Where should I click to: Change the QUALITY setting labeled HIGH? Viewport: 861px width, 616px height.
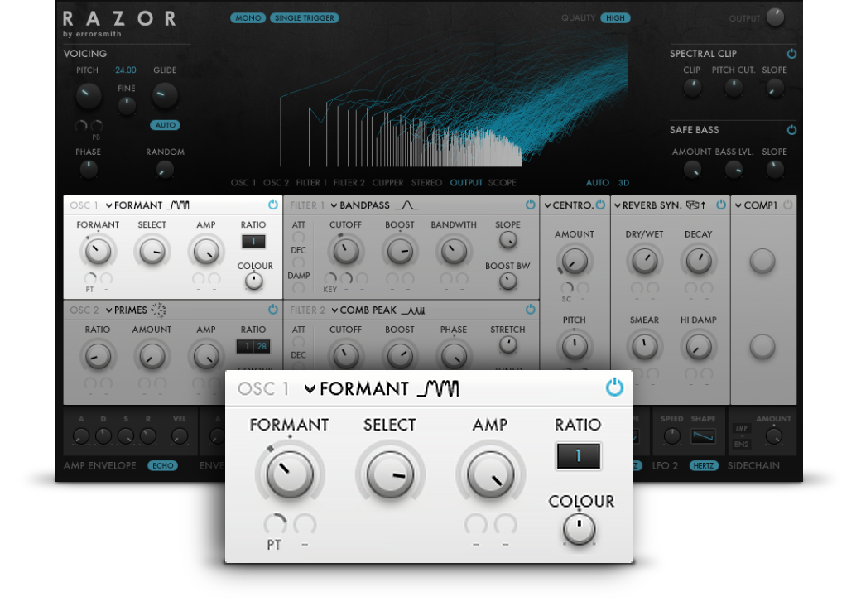(615, 17)
